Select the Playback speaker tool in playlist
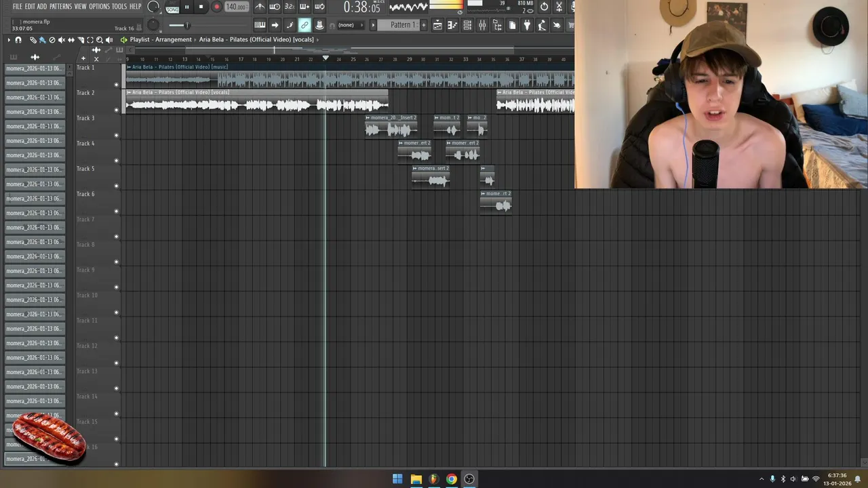868x488 pixels. click(109, 40)
